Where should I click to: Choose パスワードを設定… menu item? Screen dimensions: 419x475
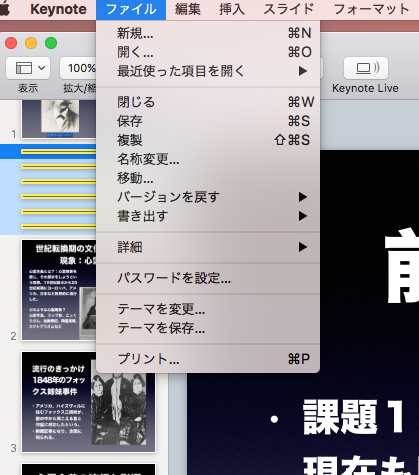pos(208,278)
